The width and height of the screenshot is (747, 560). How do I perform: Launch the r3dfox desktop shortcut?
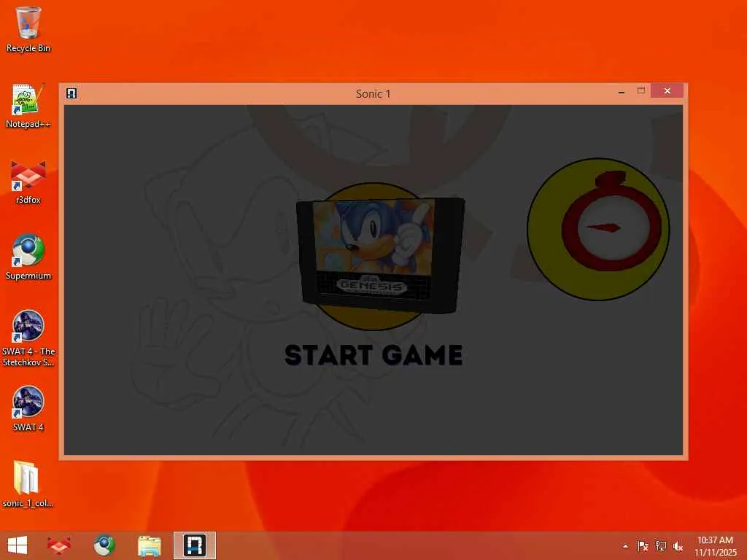tap(28, 182)
